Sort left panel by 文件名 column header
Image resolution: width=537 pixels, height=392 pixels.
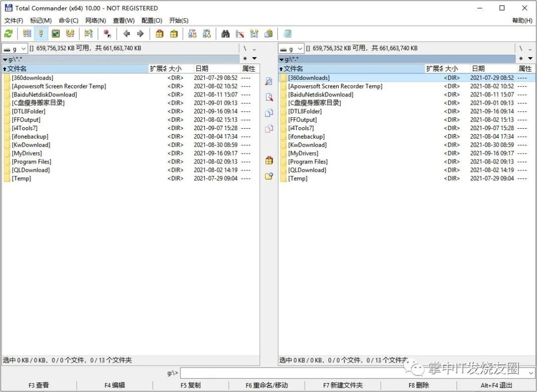click(x=75, y=69)
